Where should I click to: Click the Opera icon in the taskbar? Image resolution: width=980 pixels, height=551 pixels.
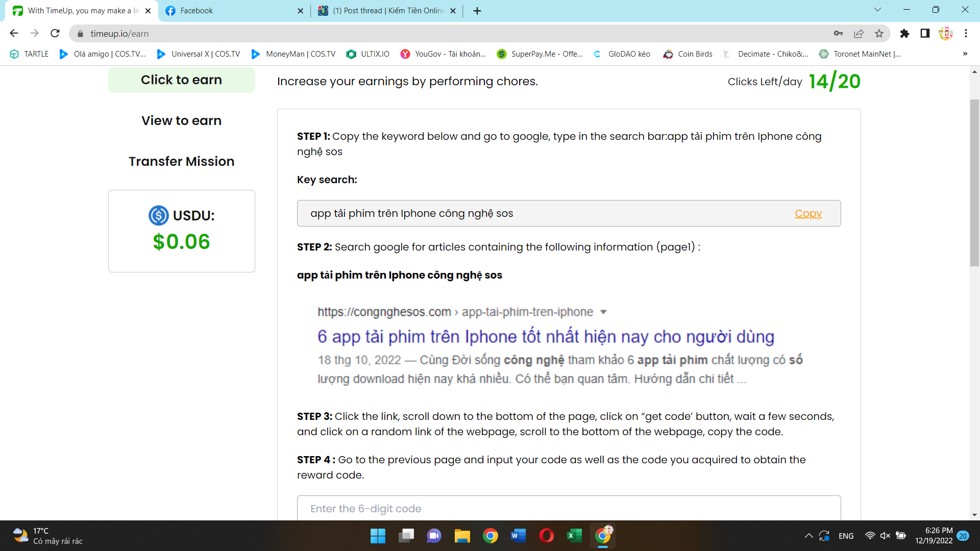546,536
